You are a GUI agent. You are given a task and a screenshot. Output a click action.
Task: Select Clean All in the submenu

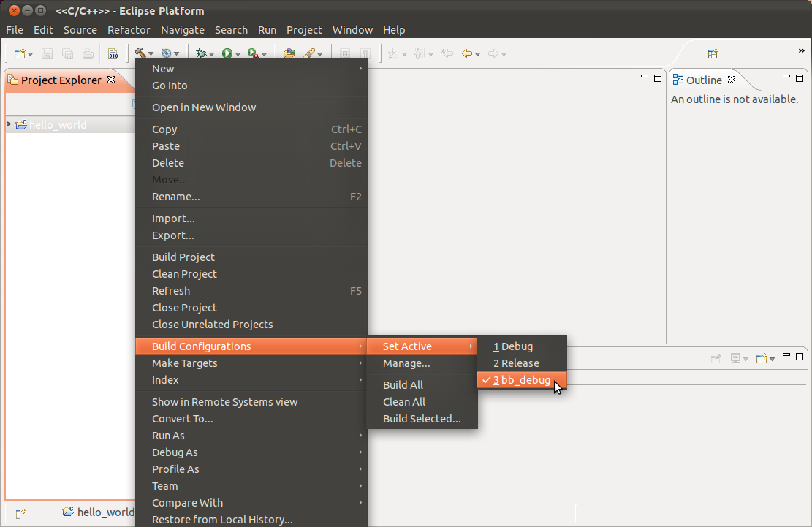(x=422, y=402)
